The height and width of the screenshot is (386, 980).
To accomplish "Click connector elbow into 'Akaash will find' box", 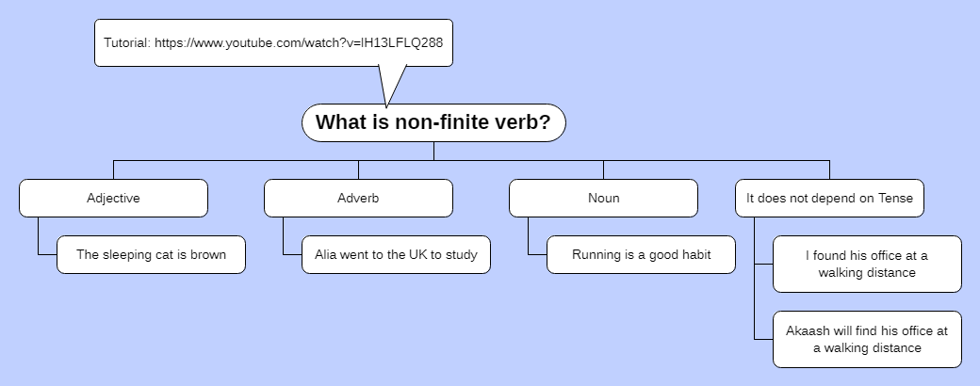I will (x=763, y=339).
